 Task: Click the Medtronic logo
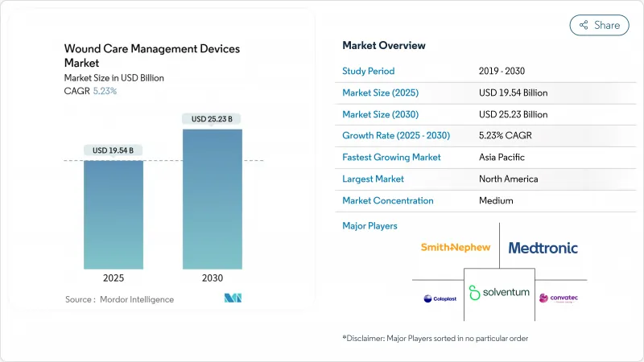click(543, 248)
